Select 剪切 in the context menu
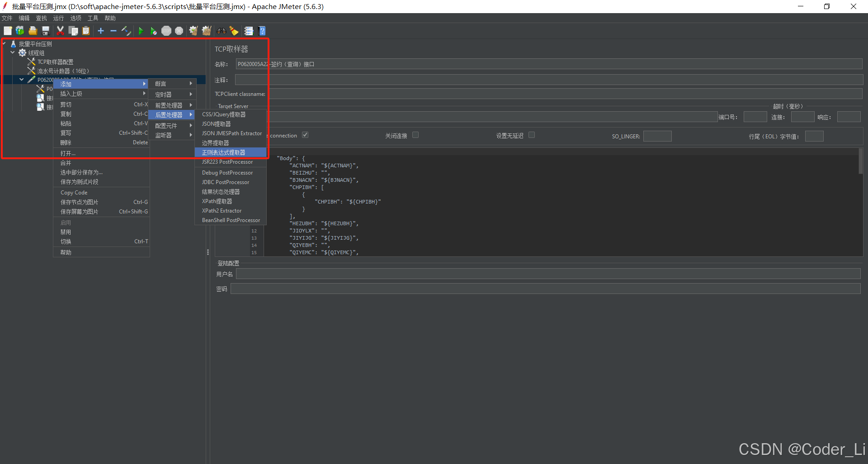Viewport: 868px width, 464px height. coord(102,104)
